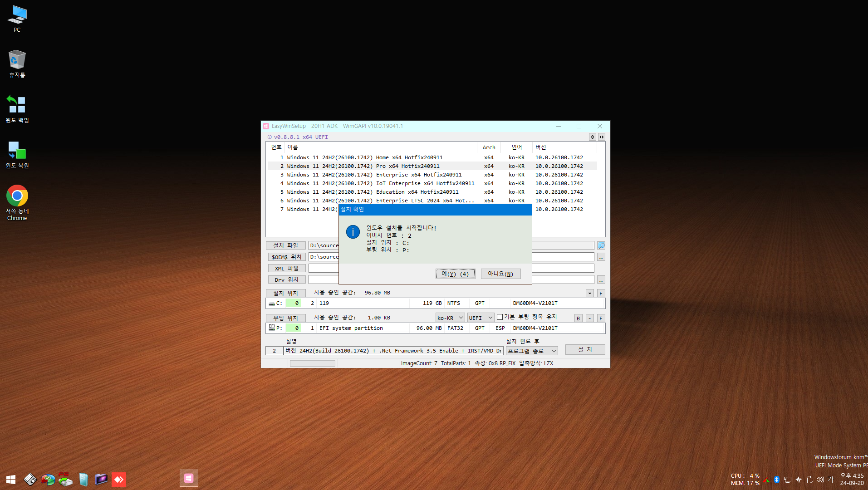Select the C: NTFS drive row
The height and width of the screenshot is (490, 868).
point(435,303)
